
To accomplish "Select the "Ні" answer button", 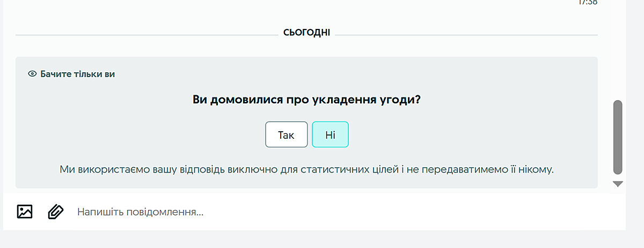I will tap(330, 134).
